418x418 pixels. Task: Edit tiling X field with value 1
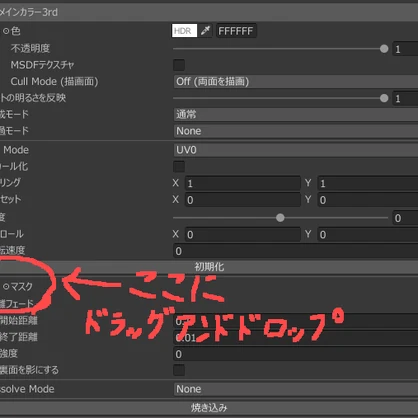click(243, 183)
